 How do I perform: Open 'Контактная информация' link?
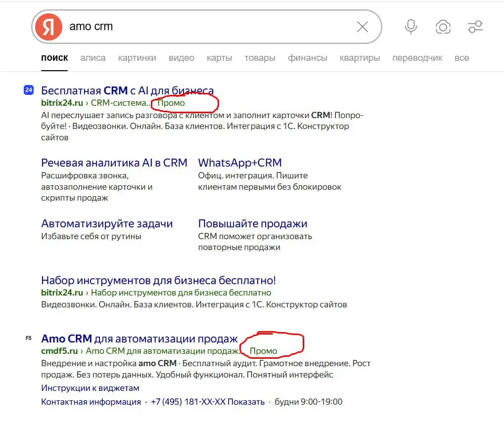click(91, 402)
